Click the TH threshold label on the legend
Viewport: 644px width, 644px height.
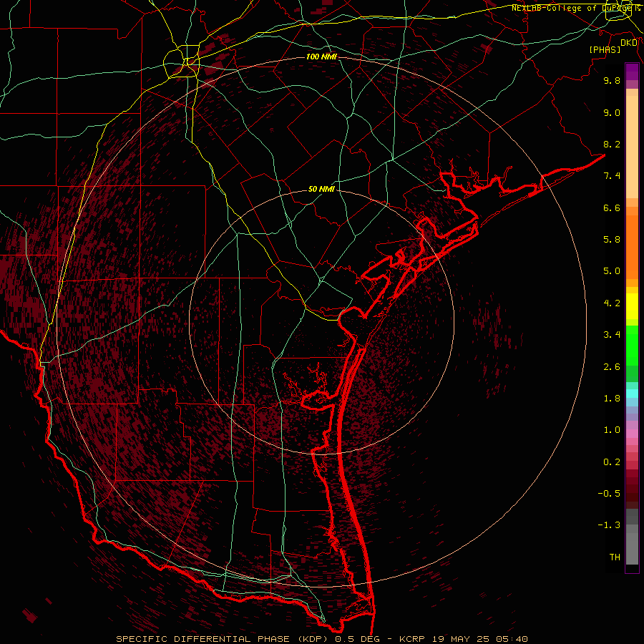(x=615, y=557)
